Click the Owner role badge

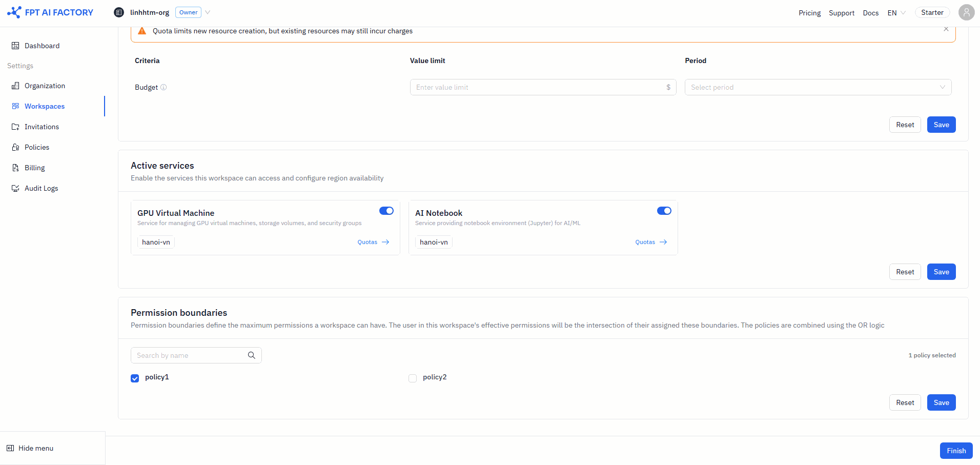[188, 12]
